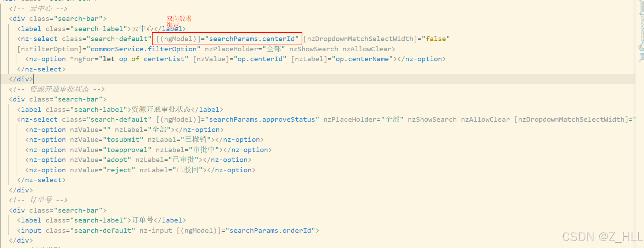Click the commonService.filterOption attribute value
The width and height of the screenshot is (644, 248).
coord(143,49)
